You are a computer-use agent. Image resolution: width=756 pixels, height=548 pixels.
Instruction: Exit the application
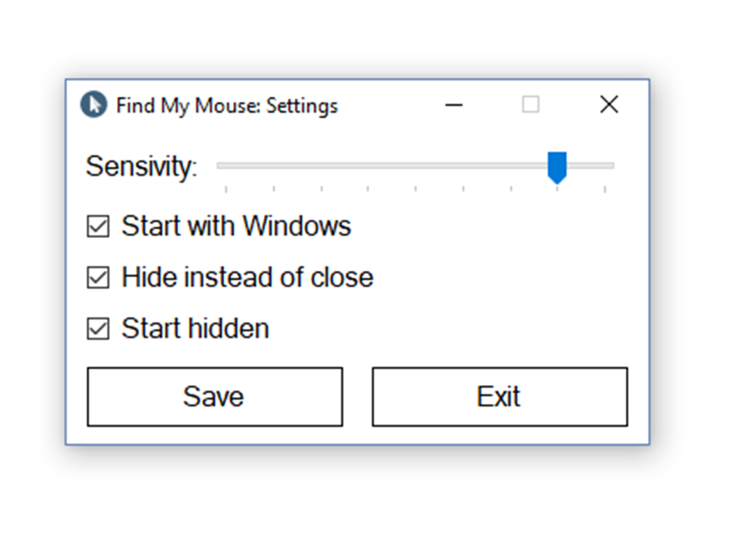click(x=500, y=396)
